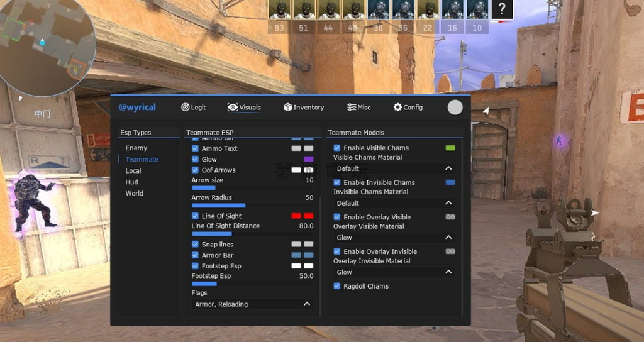644x342 pixels.
Task: Open first Armor Bar blue swatch
Action: 296,255
